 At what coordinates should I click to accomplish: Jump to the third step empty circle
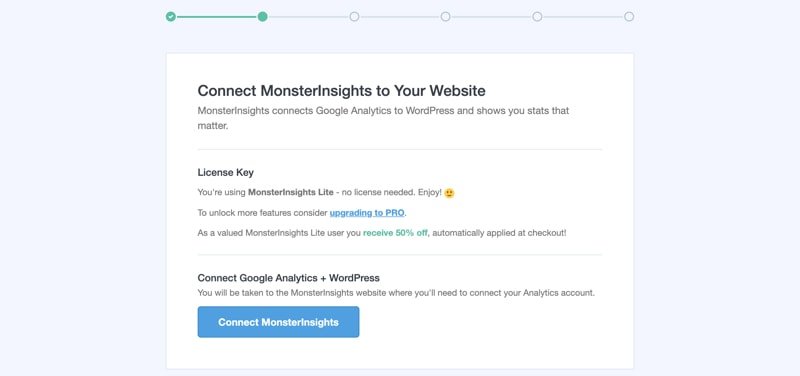(354, 17)
